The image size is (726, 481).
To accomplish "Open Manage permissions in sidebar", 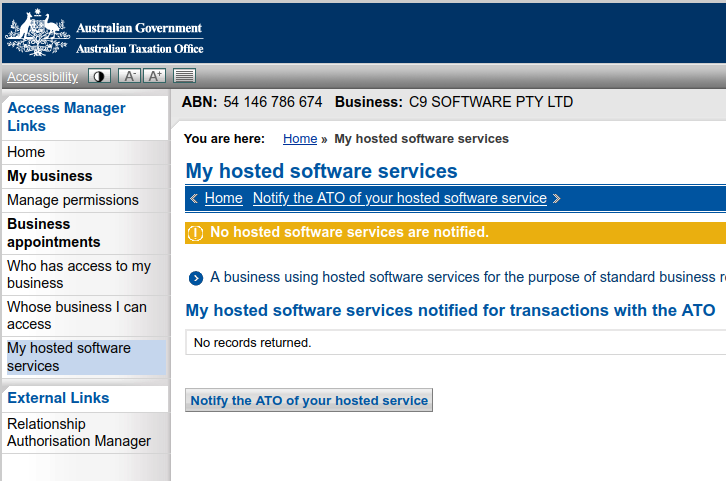I will click(73, 200).
